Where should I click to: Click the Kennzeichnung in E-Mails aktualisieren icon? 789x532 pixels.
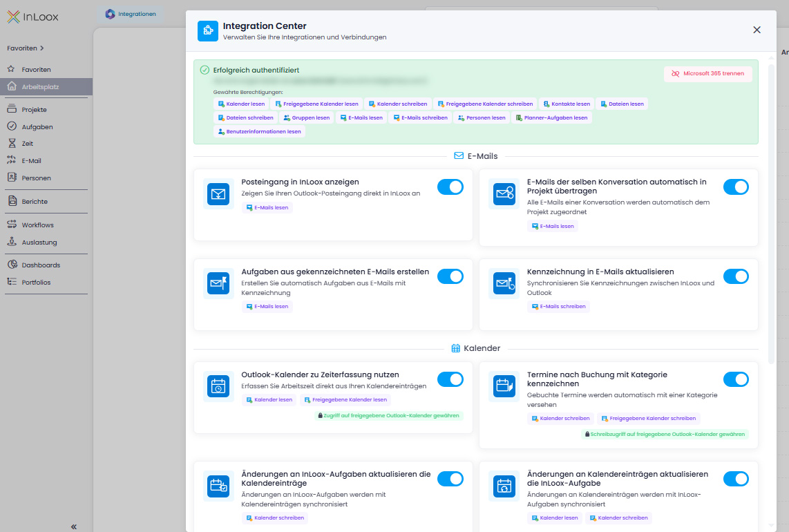pyautogui.click(x=504, y=283)
